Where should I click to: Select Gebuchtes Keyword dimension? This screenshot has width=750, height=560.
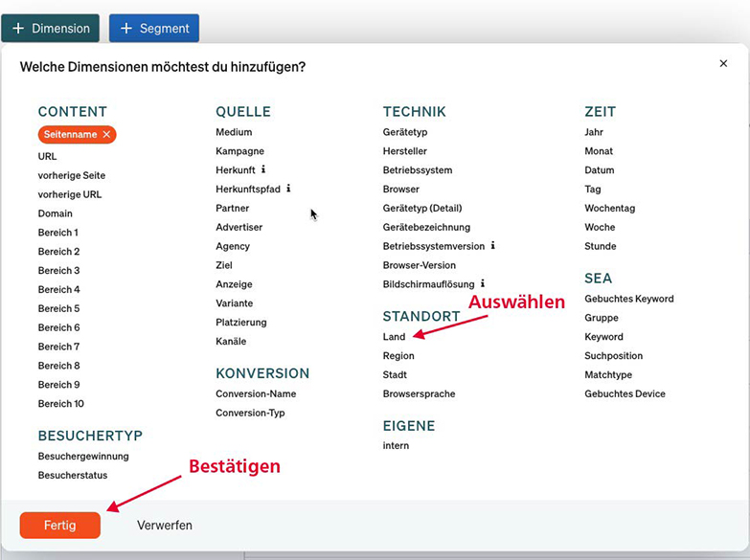tap(629, 299)
